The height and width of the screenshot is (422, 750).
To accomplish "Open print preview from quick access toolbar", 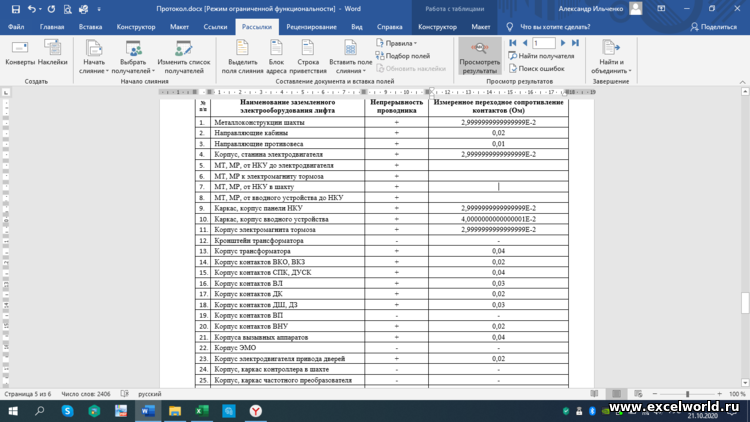I will pyautogui.click(x=67, y=9).
